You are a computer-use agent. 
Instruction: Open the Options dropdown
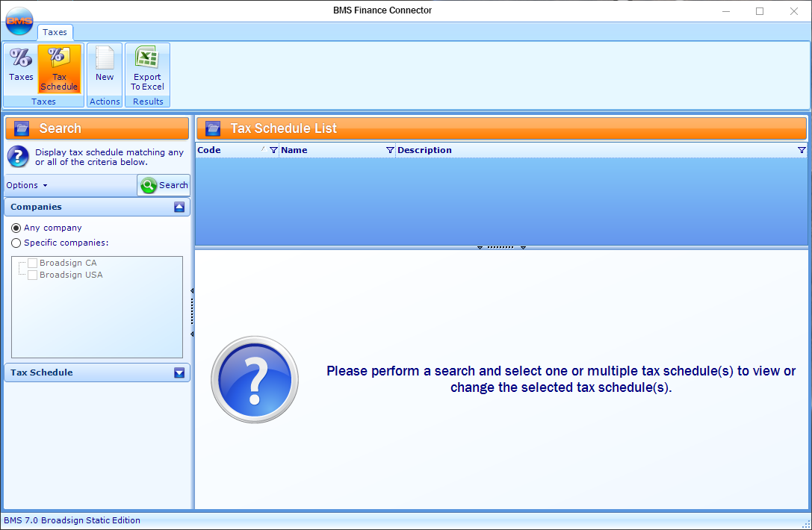27,185
